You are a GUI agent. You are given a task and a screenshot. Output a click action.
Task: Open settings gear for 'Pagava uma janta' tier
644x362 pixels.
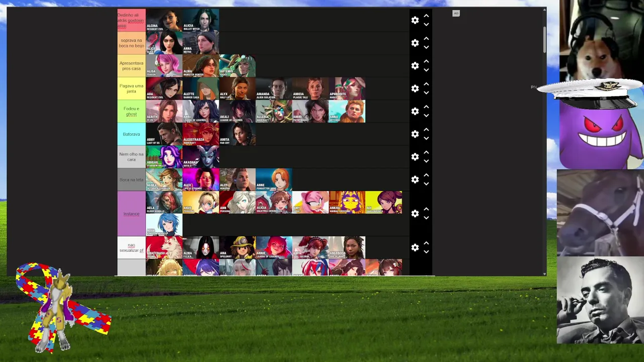point(415,88)
